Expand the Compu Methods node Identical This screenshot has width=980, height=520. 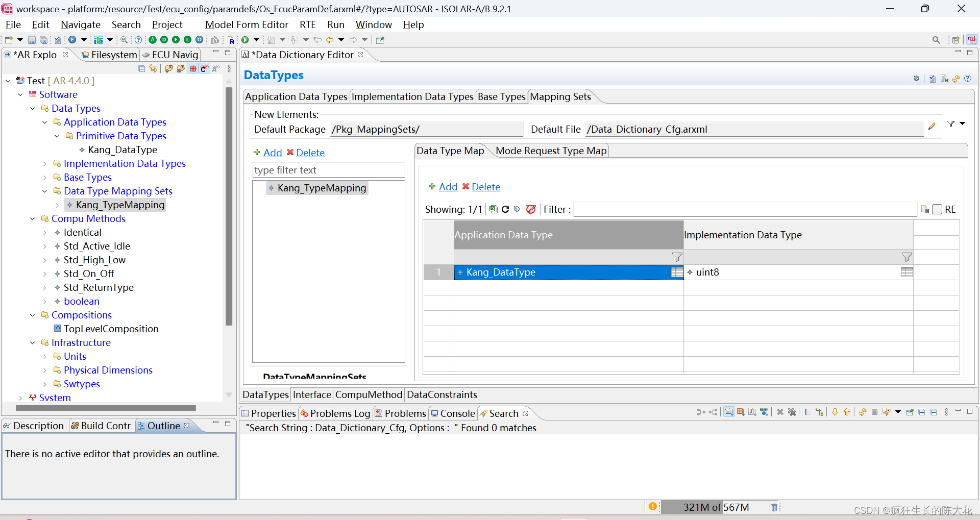pyautogui.click(x=45, y=232)
